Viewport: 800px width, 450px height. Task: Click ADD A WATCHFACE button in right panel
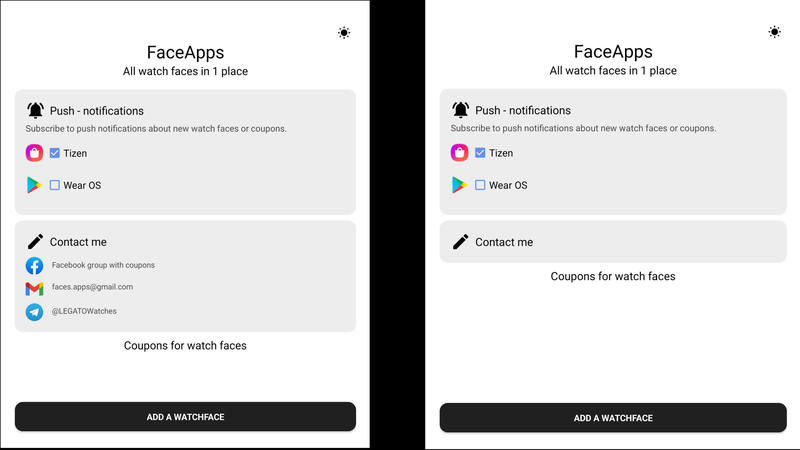click(613, 418)
